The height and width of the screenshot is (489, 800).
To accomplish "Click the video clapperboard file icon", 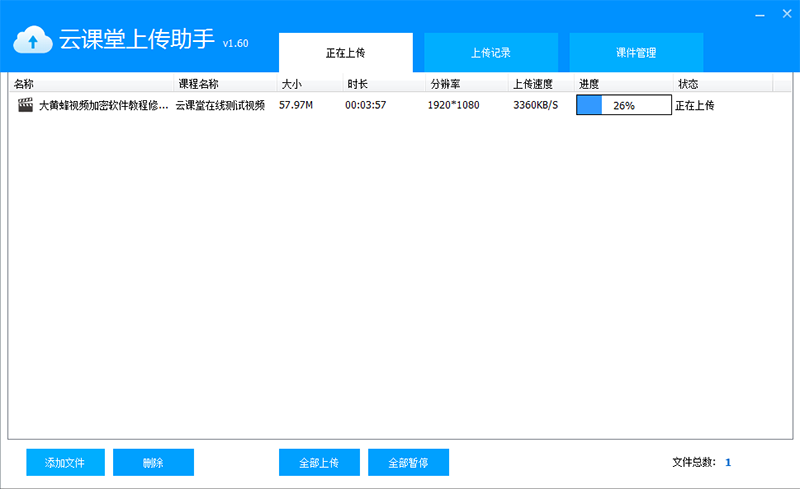I will (25, 105).
